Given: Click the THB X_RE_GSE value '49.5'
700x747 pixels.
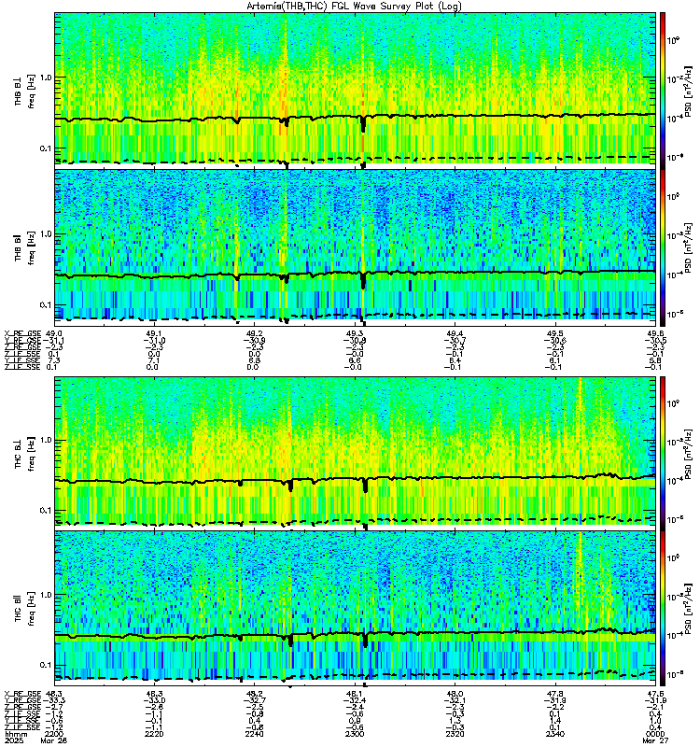Looking at the screenshot, I should click(x=555, y=333).
